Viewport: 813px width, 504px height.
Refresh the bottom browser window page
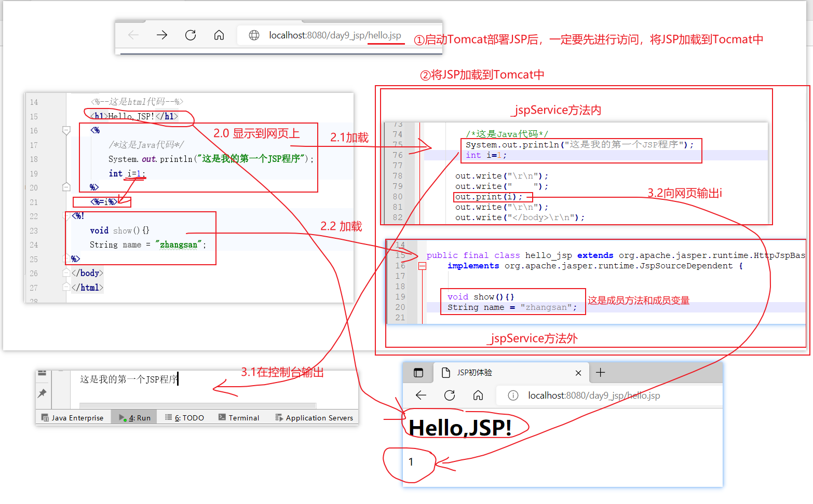(x=450, y=396)
